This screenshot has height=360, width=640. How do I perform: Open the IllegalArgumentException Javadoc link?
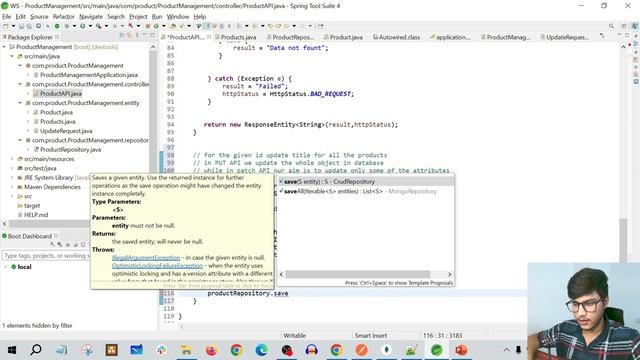point(146,258)
